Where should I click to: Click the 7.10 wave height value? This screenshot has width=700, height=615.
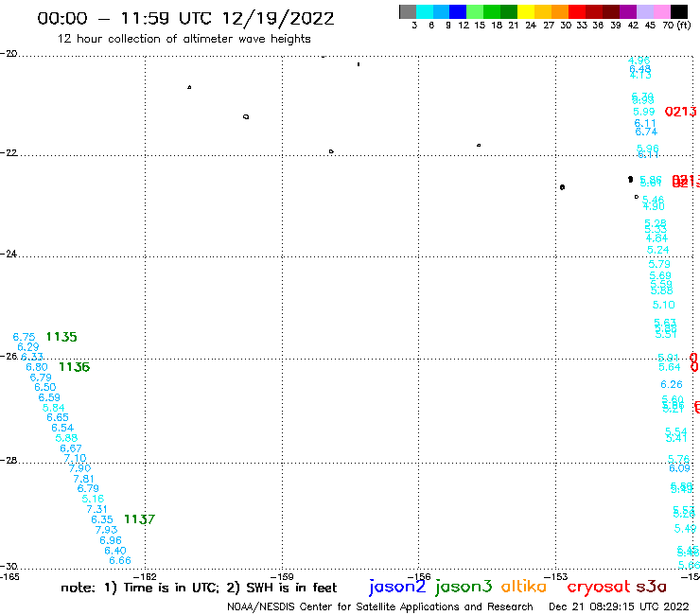(x=76, y=458)
